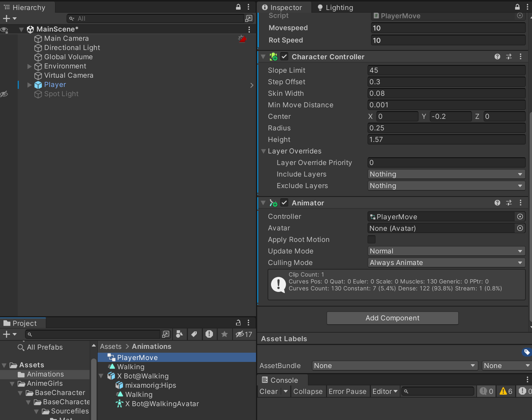Screen dimensions: 532x420
Task: Toggle Character Controller enabled checkbox
Action: point(284,57)
